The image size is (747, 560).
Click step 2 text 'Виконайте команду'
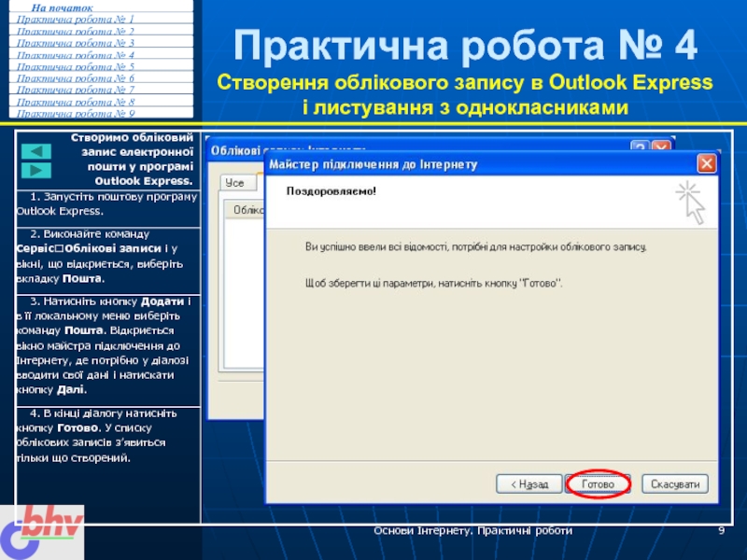pyautogui.click(x=96, y=234)
